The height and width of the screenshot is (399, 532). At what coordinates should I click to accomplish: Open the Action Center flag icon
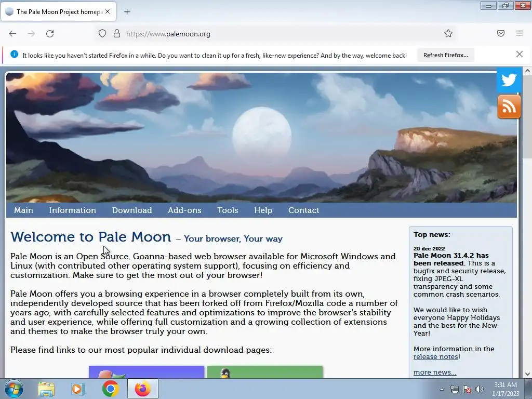467,389
